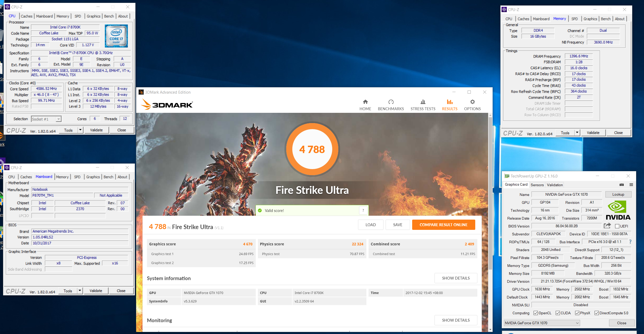Toggle the CUDA checkbox
The height and width of the screenshot is (334, 644).
pyautogui.click(x=558, y=313)
